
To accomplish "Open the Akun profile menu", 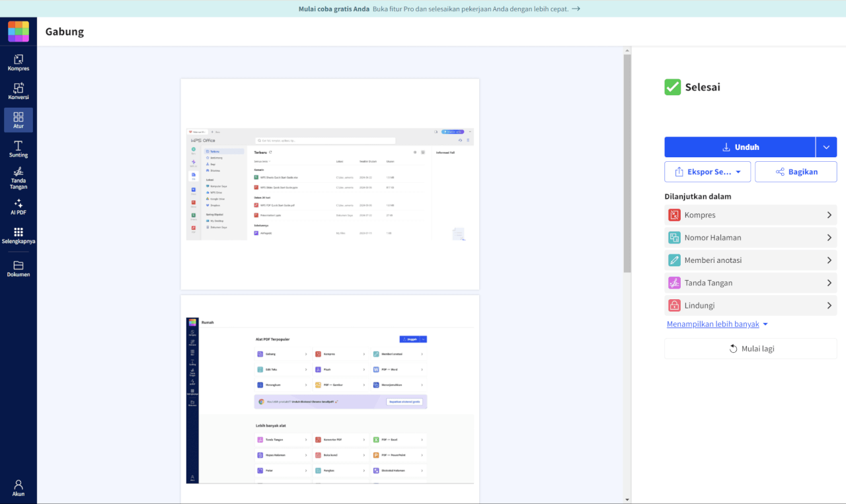I will (x=19, y=488).
